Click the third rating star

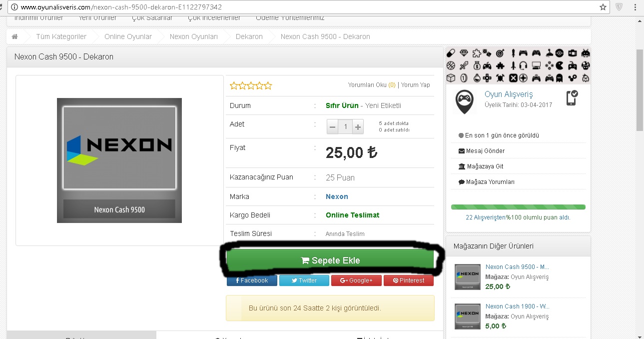(x=251, y=85)
